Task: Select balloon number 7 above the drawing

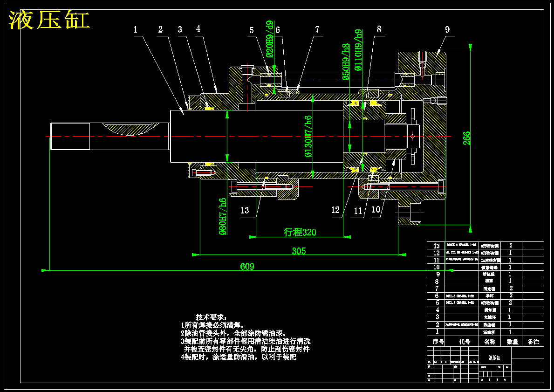Action: coord(317,29)
